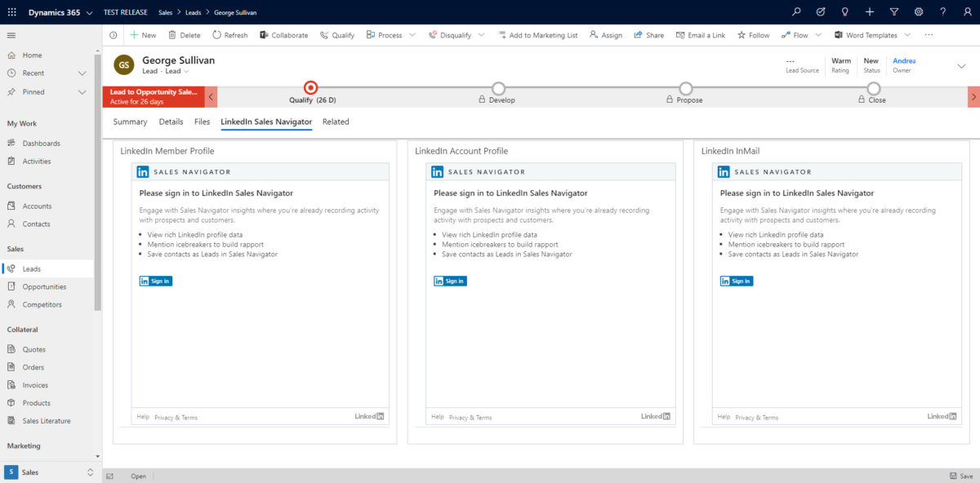Click the question mark help icon
This screenshot has height=483, width=980.
(x=943, y=12)
